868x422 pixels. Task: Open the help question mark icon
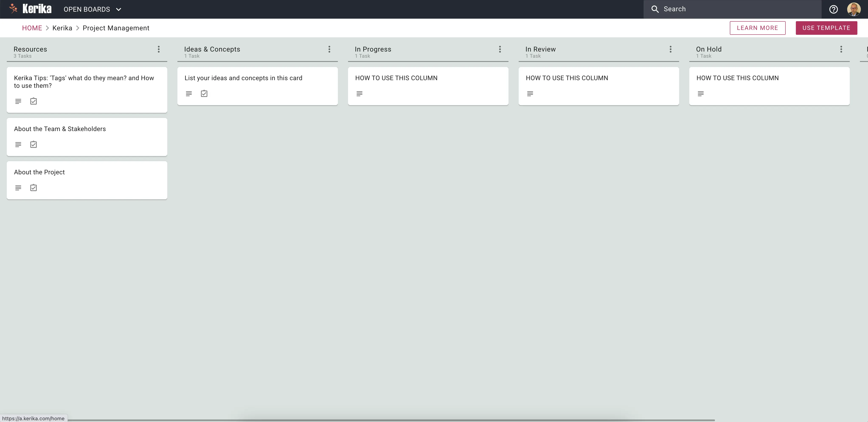[833, 9]
